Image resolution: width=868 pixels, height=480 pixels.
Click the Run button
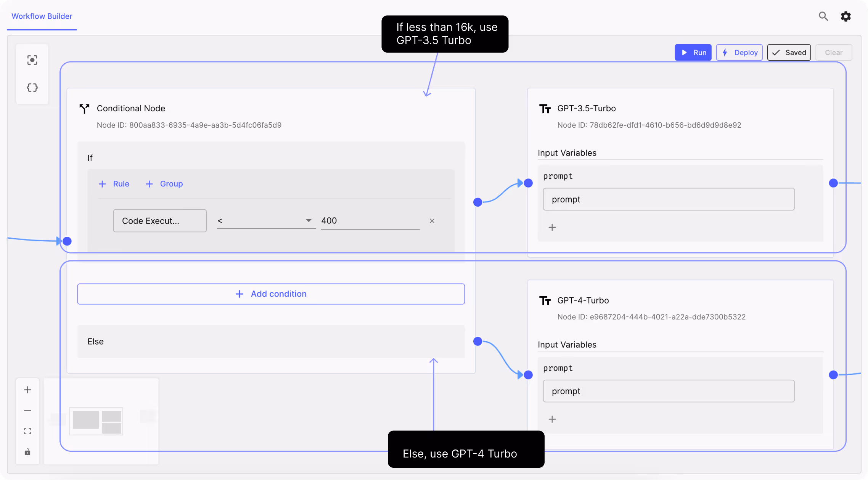[693, 53]
